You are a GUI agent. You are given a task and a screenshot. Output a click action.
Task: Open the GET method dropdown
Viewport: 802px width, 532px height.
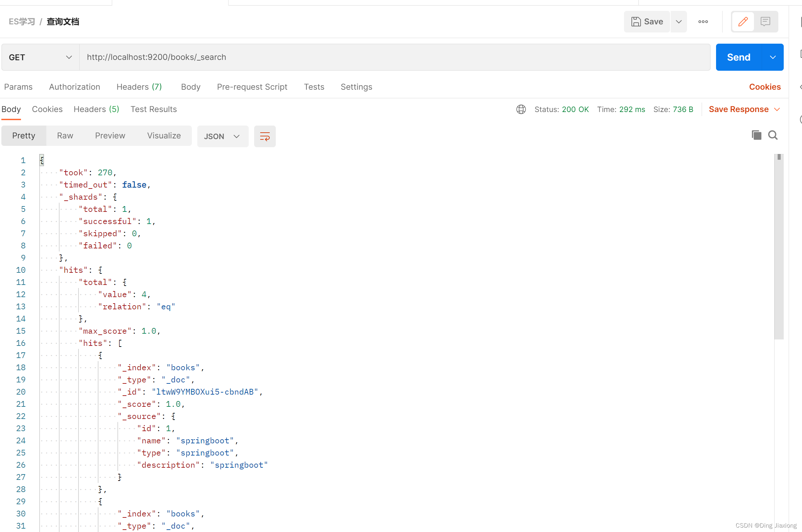pyautogui.click(x=40, y=57)
